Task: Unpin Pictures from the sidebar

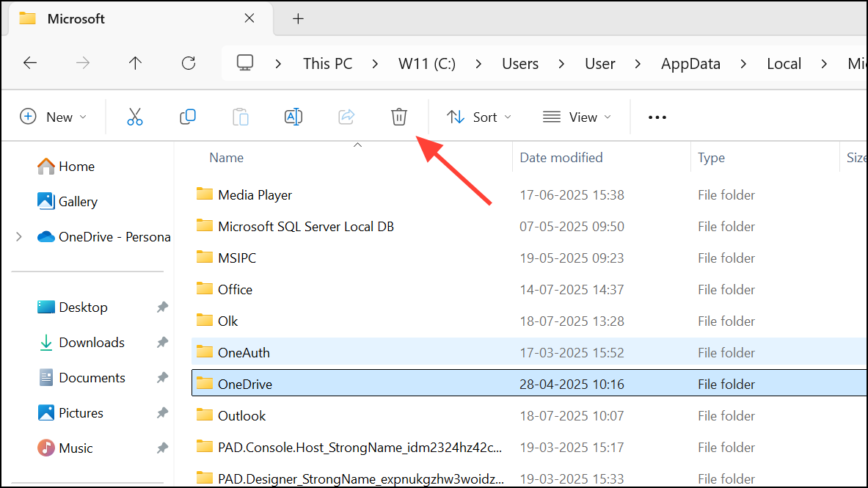Action: coord(161,412)
